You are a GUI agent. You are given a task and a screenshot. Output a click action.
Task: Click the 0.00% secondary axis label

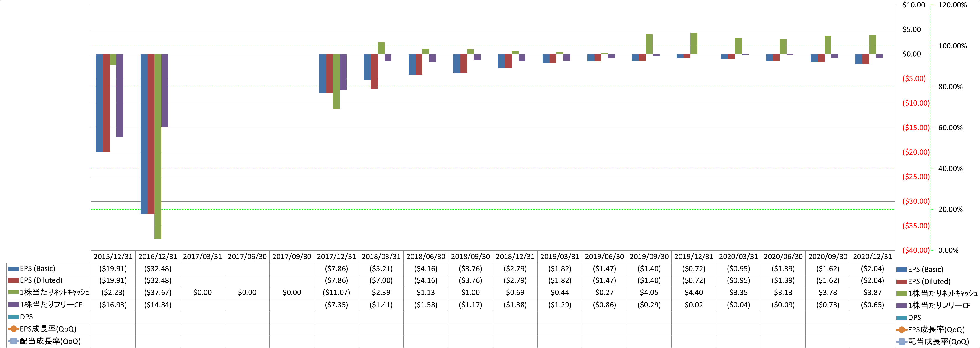(948, 250)
